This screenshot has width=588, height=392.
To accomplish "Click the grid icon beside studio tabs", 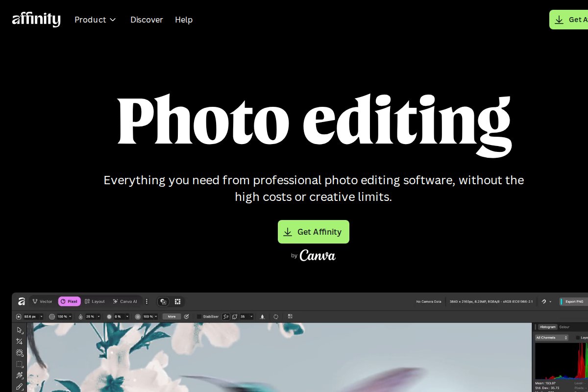I will pyautogui.click(x=178, y=301).
